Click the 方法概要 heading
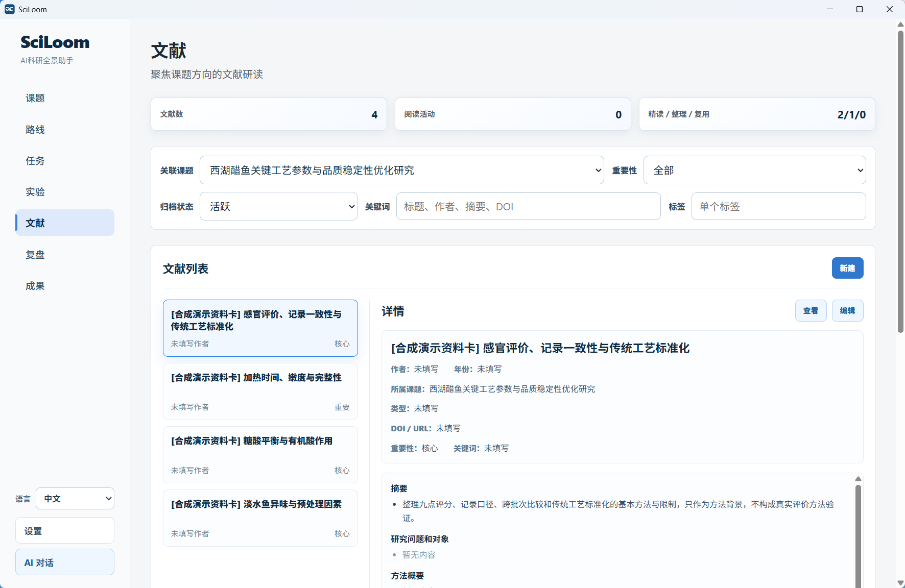 pos(408,576)
